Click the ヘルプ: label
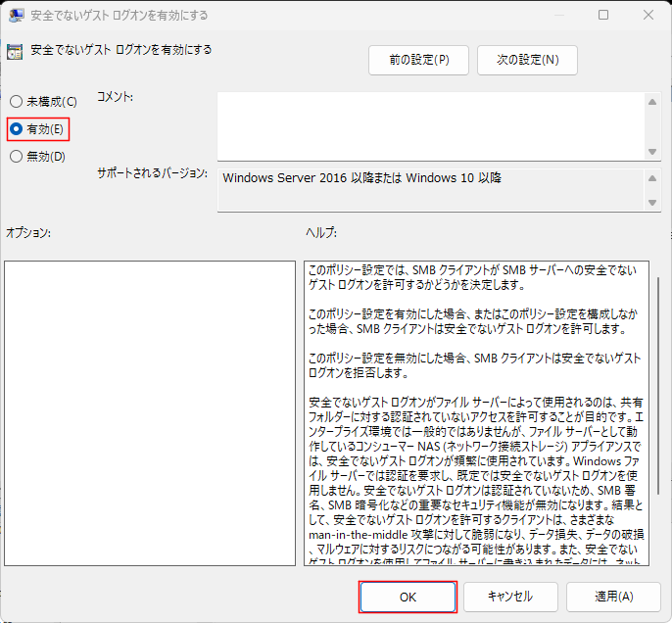The image size is (672, 623). (321, 233)
